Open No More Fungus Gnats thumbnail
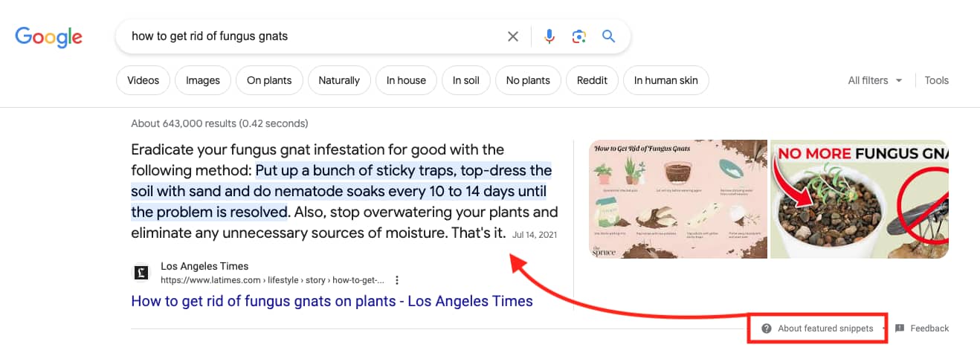The height and width of the screenshot is (353, 980). (860, 199)
